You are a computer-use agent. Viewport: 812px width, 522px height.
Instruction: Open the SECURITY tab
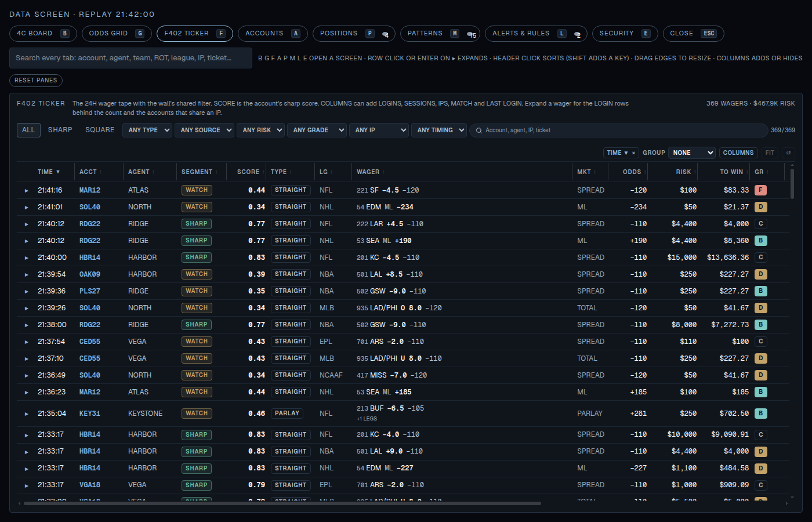625,34
